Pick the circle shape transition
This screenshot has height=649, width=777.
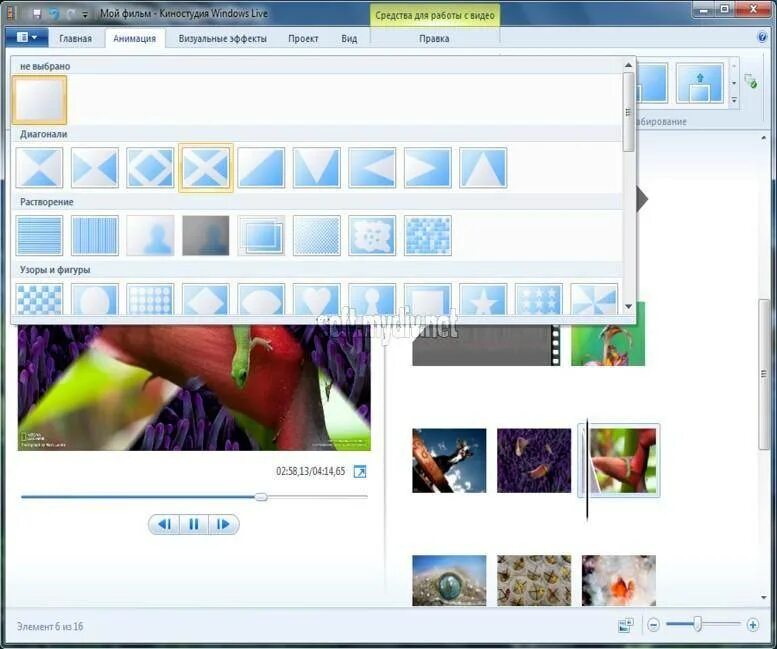(x=95, y=299)
